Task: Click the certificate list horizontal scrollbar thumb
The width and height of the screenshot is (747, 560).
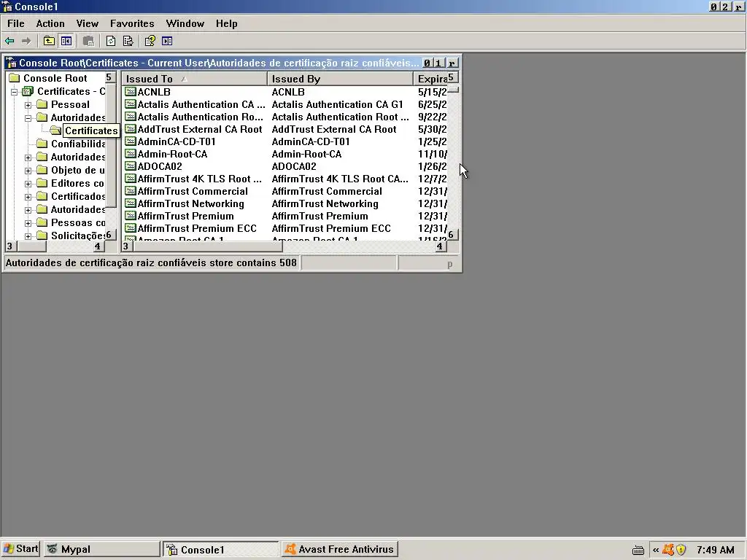Action: point(206,246)
